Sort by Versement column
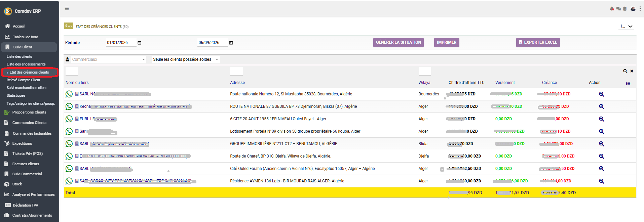This screenshot has width=644, height=222. click(505, 83)
